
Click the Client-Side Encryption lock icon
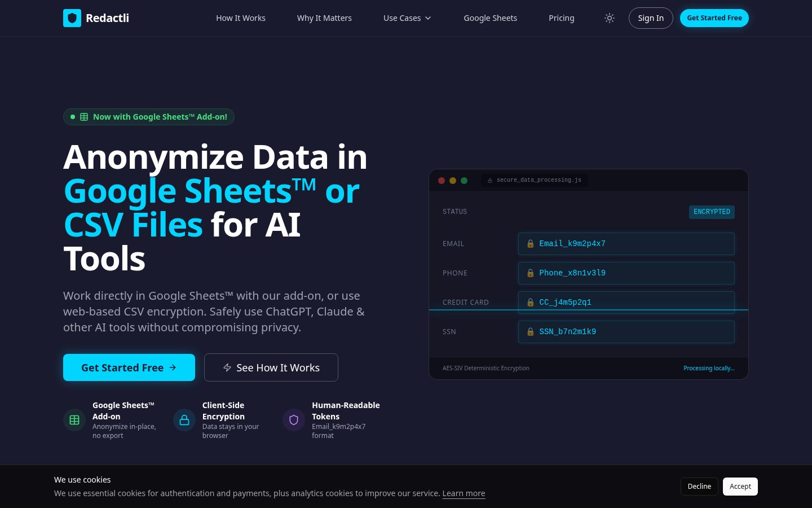point(184,420)
